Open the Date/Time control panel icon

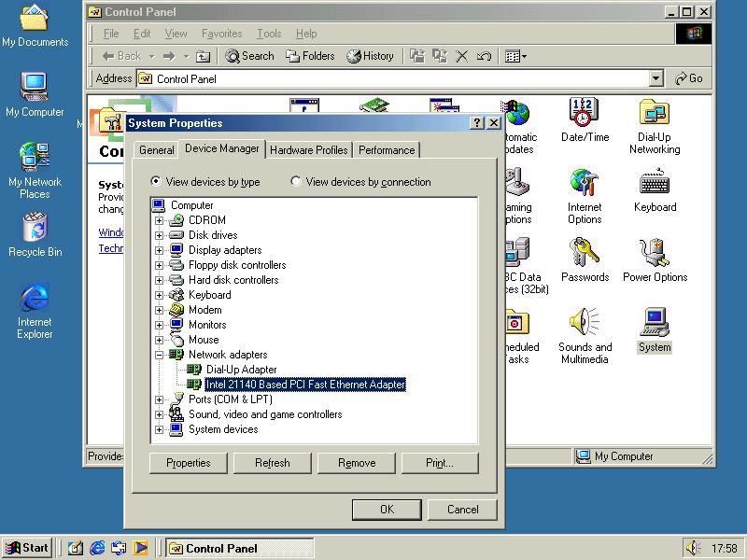click(x=585, y=115)
